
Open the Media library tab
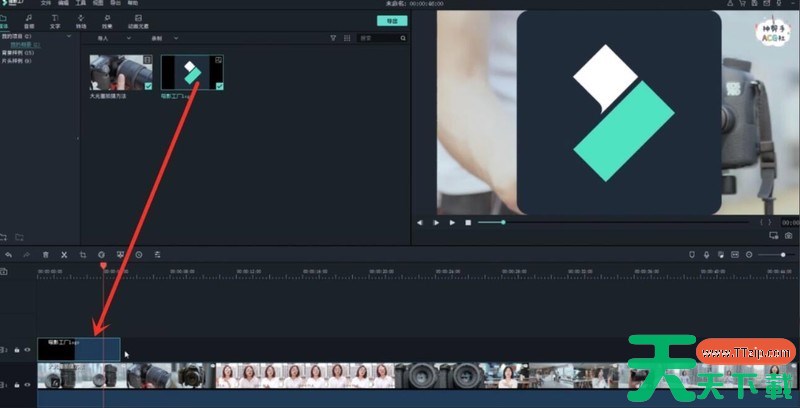(x=3, y=21)
